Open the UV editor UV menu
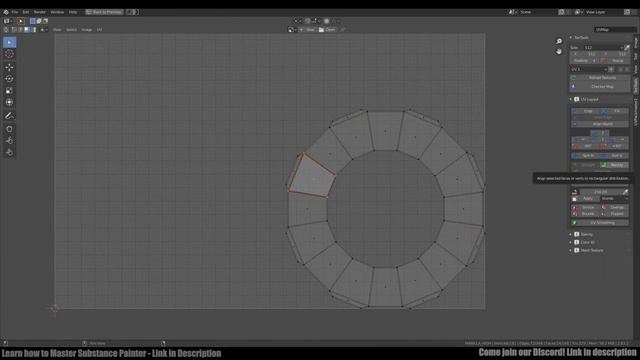Screen dimensions: 640x360 [99, 30]
